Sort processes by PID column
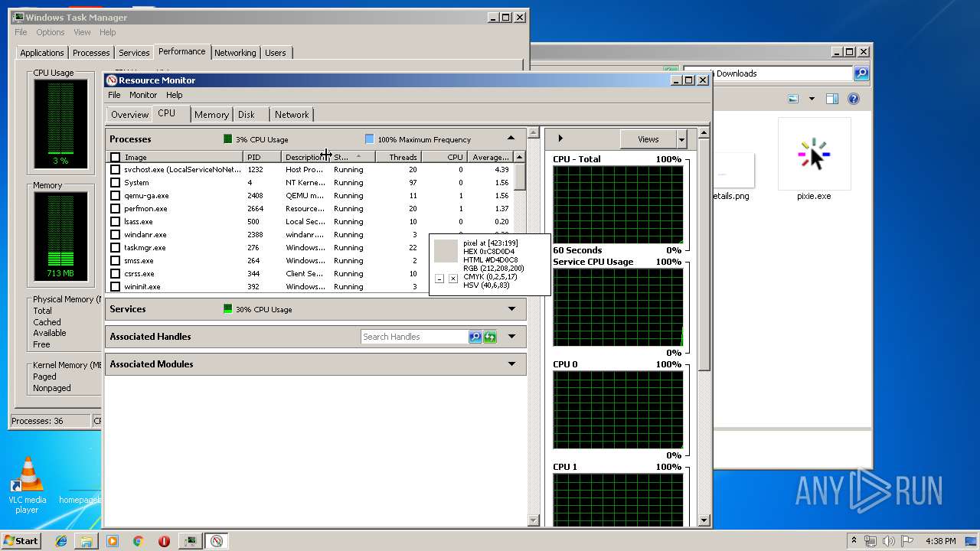 tap(263, 157)
